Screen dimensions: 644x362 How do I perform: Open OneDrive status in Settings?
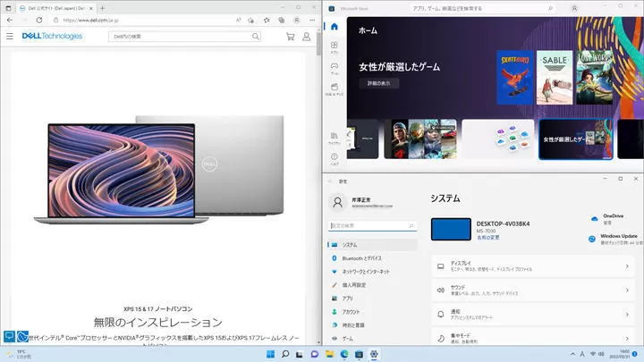tap(607, 219)
